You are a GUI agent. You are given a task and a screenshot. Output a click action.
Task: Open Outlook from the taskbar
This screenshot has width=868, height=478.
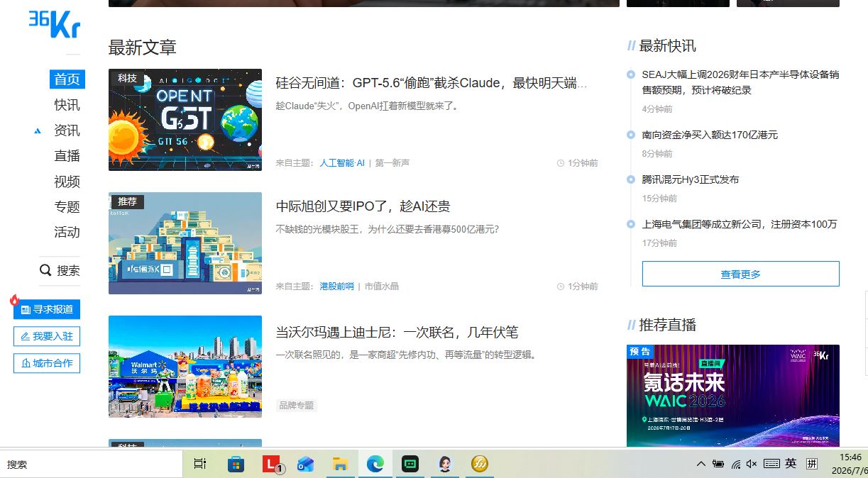click(x=305, y=464)
